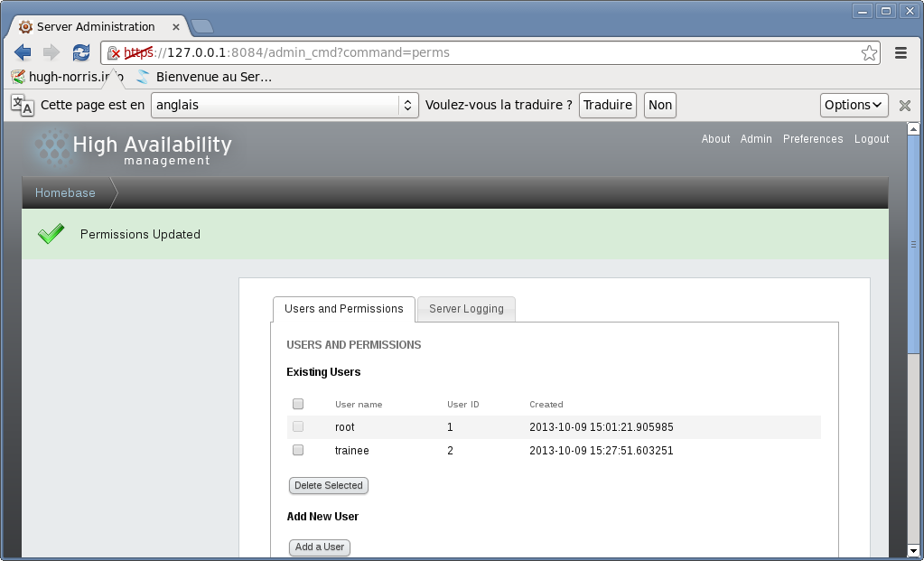The width and height of the screenshot is (924, 561).
Task: Bookmark page with the star icon
Action: (x=869, y=53)
